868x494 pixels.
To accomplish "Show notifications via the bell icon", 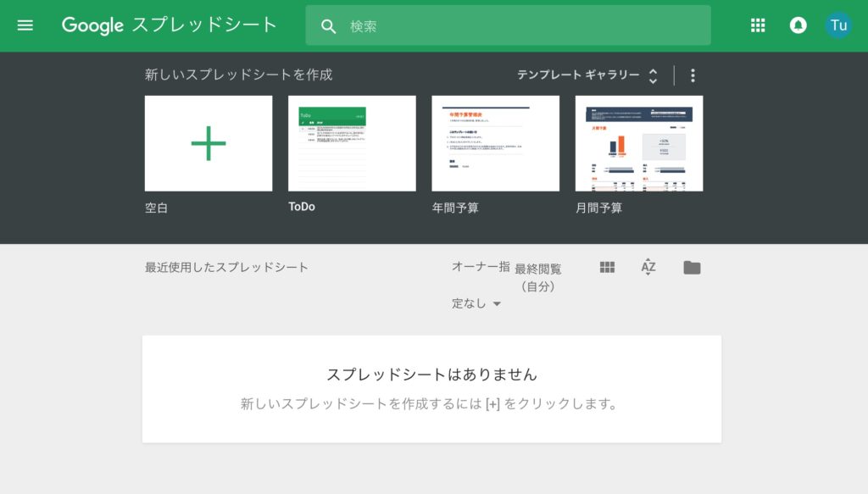I will pyautogui.click(x=798, y=25).
